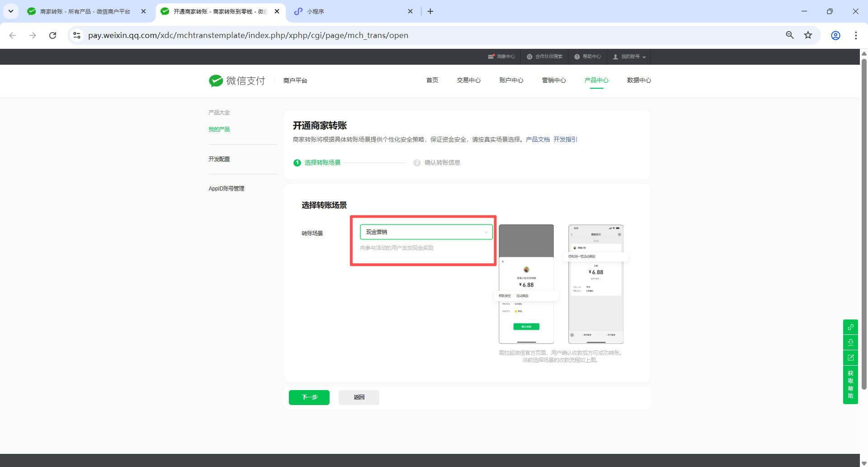Click the page vertical scrollbar
The image size is (868, 467).
(x=864, y=226)
